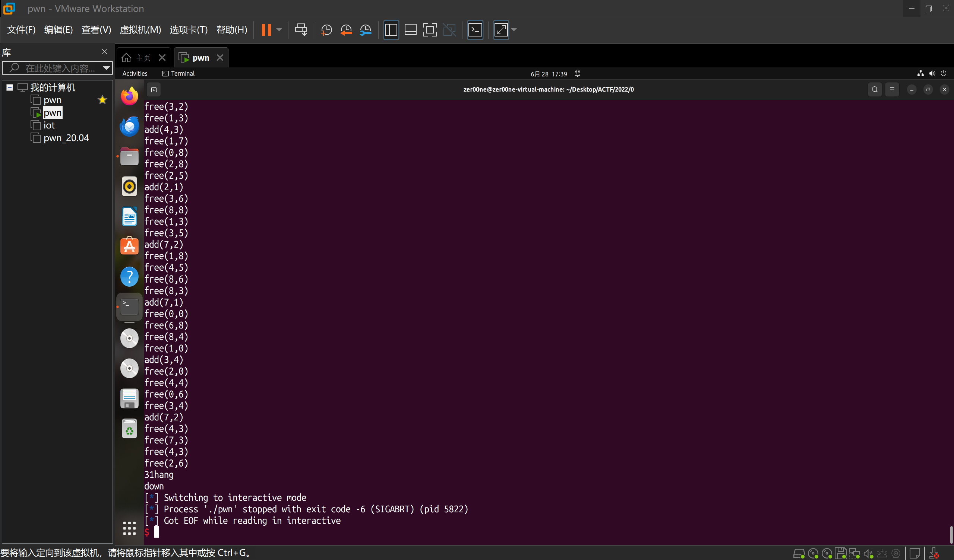This screenshot has height=560, width=954.
Task: Collapse the 我的计算机 tree node
Action: pyautogui.click(x=10, y=87)
